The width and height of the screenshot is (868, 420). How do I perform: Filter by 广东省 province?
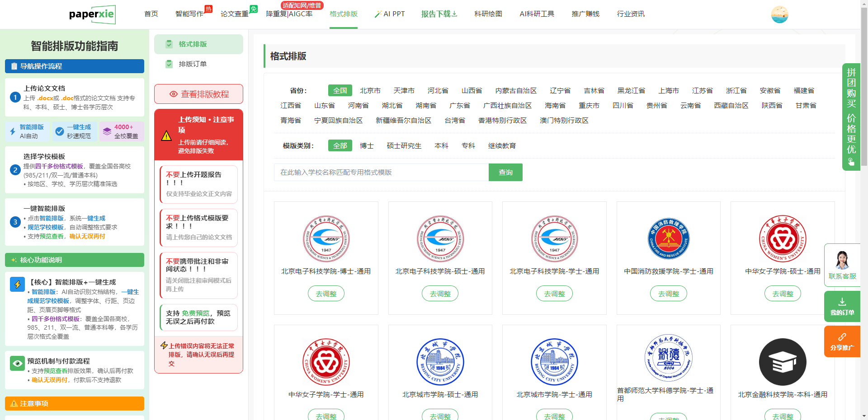(x=460, y=106)
